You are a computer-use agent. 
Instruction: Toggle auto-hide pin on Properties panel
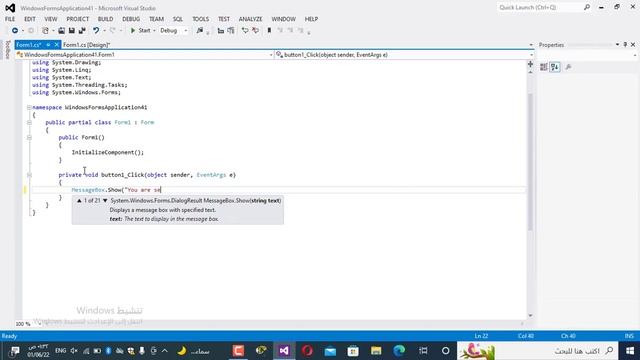coord(625,44)
